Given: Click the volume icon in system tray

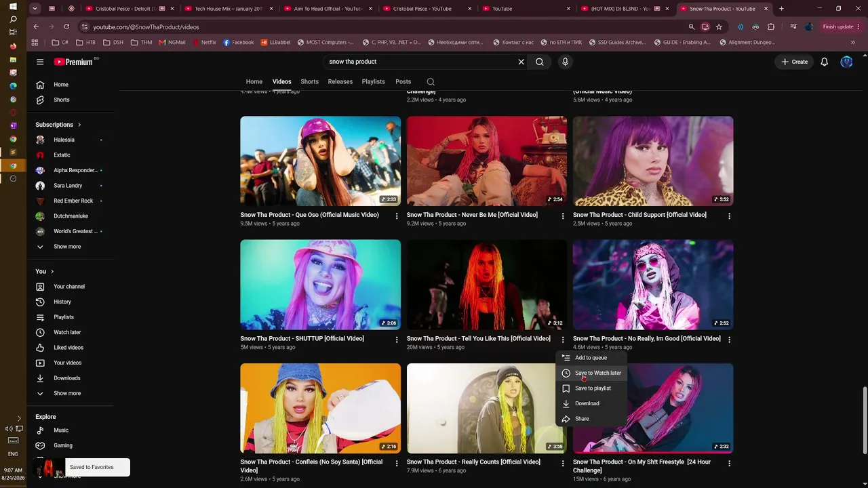Looking at the screenshot, I should (x=9, y=428).
